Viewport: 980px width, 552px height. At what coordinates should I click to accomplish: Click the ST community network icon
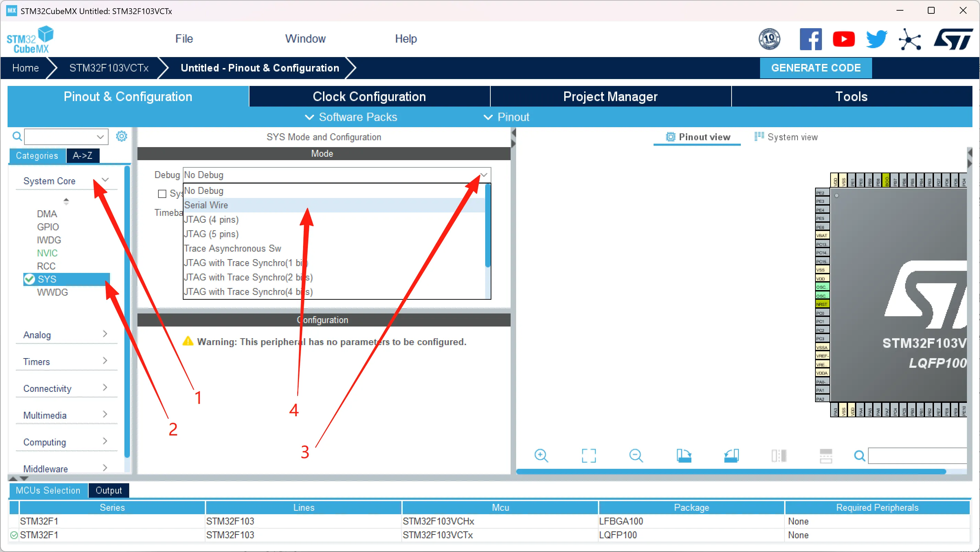(910, 39)
